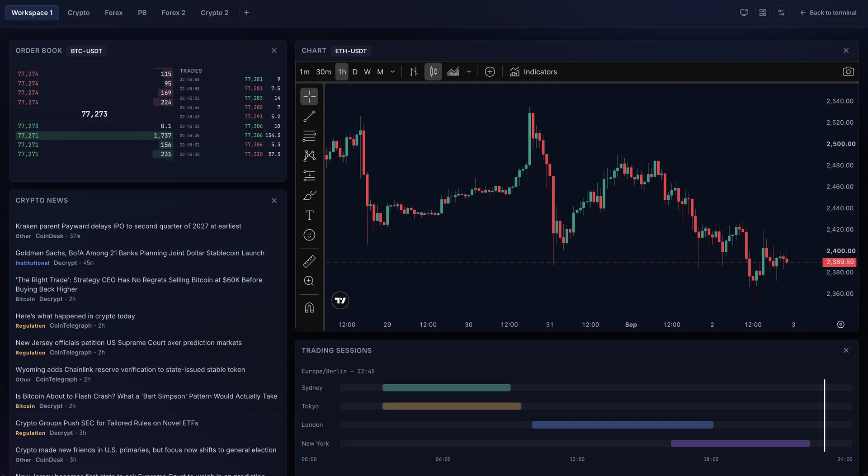The height and width of the screenshot is (476, 868).
Task: Activate the zoom in tool
Action: click(x=309, y=281)
